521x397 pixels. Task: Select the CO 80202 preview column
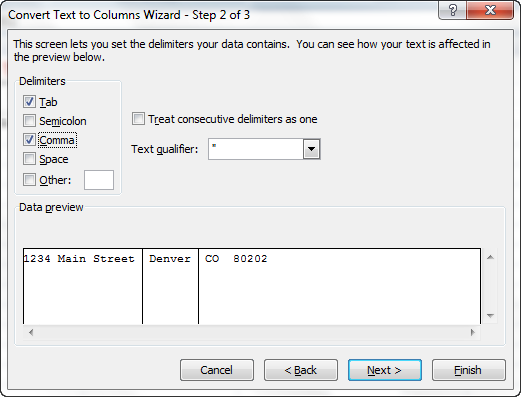coord(339,286)
